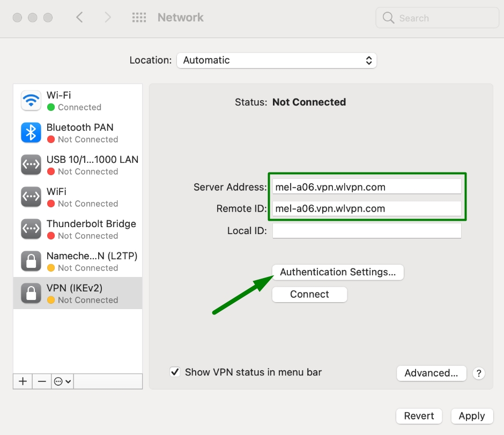This screenshot has width=504, height=435.
Task: Open the help question mark button
Action: coord(479,373)
